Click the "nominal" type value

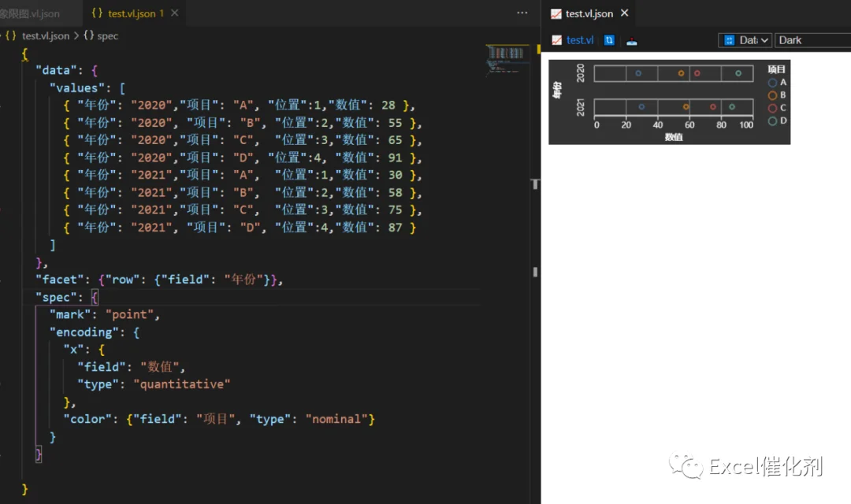point(336,419)
